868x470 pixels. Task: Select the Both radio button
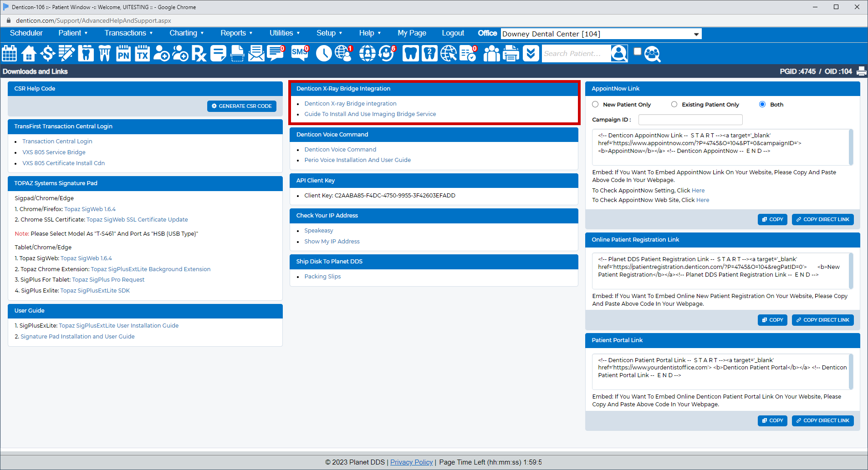click(762, 104)
